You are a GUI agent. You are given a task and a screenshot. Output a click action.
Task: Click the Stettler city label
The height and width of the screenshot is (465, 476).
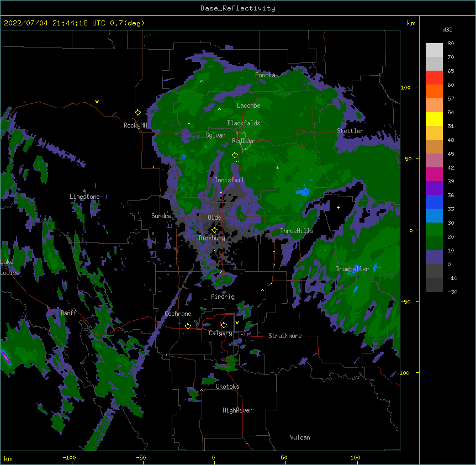tap(350, 131)
